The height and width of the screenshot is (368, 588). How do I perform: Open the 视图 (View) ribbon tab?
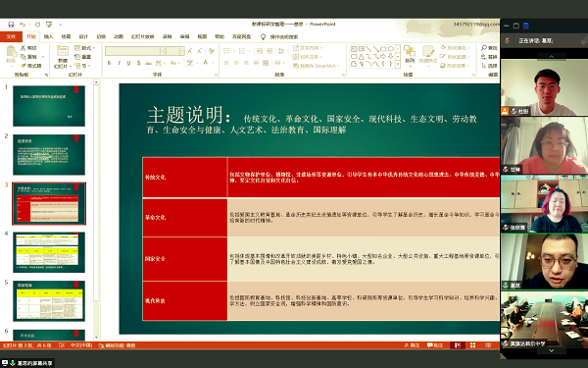[202, 36]
